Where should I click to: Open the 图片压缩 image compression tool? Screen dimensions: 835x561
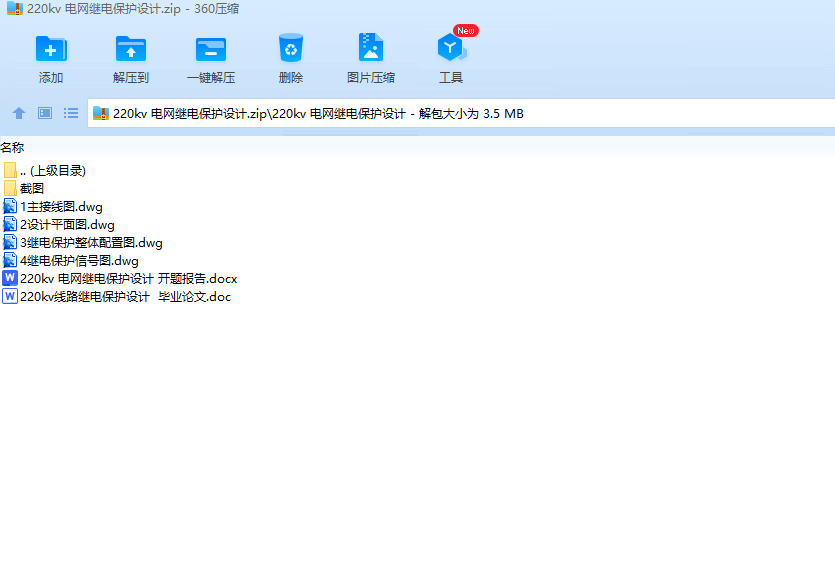[x=371, y=47]
